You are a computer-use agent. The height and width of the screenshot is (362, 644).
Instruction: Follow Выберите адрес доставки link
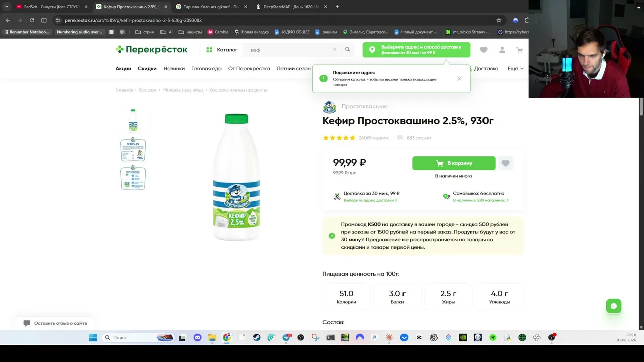click(370, 200)
